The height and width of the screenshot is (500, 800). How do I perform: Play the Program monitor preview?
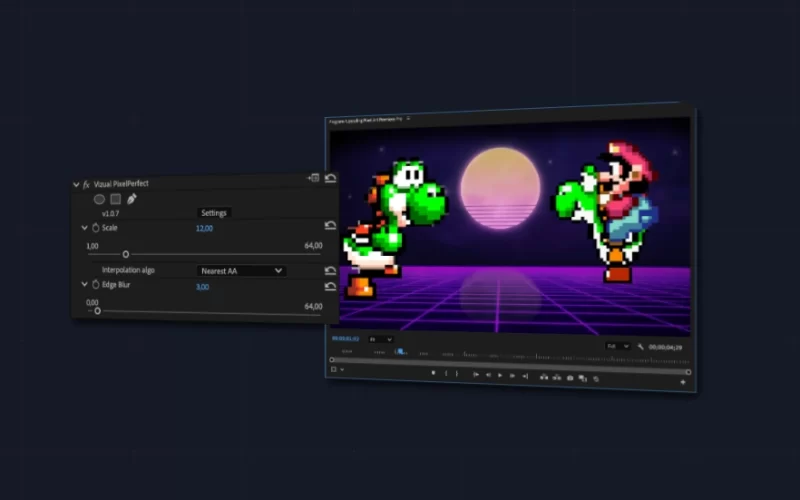500,376
